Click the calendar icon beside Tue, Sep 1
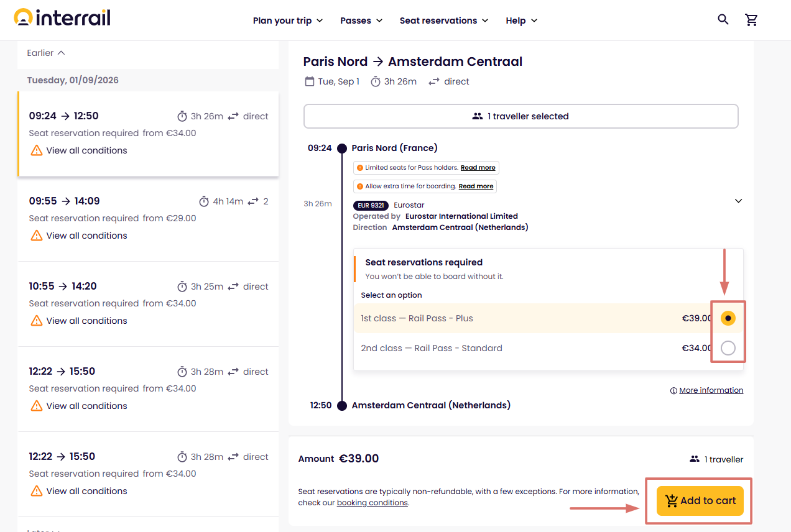The height and width of the screenshot is (532, 791). tap(309, 81)
